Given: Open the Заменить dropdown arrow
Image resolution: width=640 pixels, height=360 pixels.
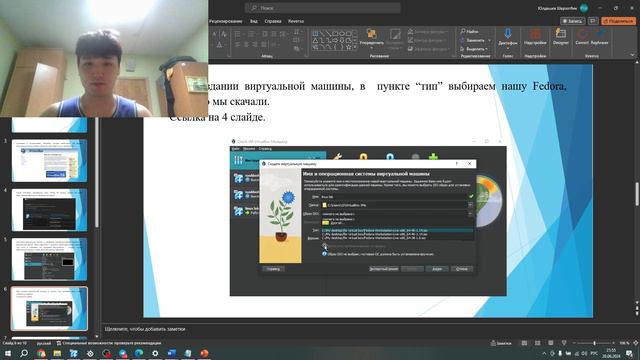Looking at the screenshot, I should [x=489, y=40].
